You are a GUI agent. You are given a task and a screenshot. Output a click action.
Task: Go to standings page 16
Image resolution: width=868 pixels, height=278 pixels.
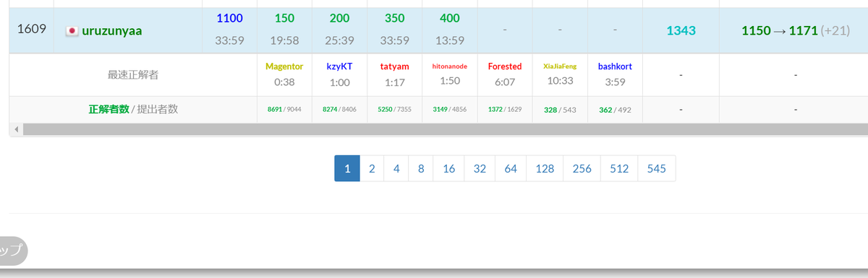pyautogui.click(x=448, y=168)
